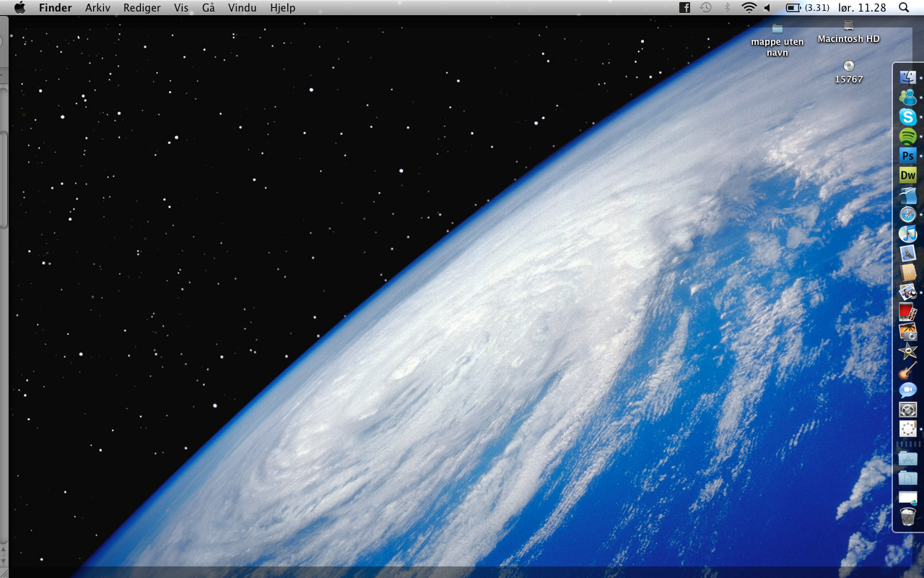Open the Apple menu

pyautogui.click(x=19, y=7)
